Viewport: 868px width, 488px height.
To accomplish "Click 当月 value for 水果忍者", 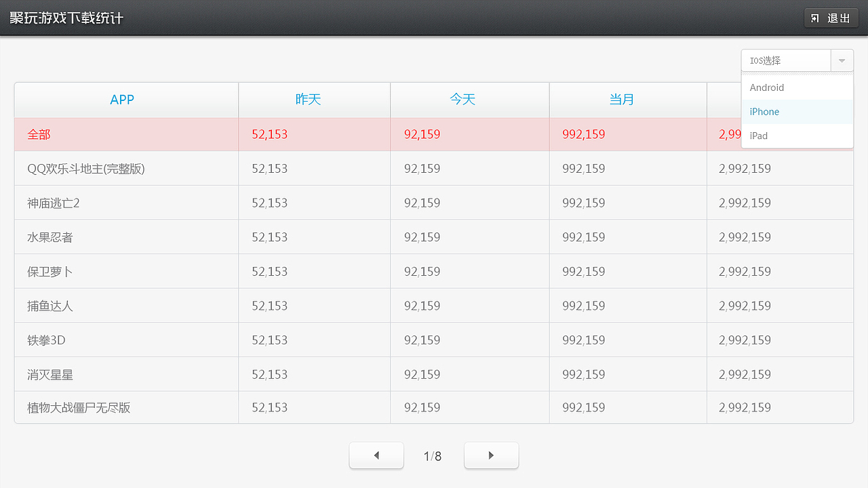I will tap(584, 237).
